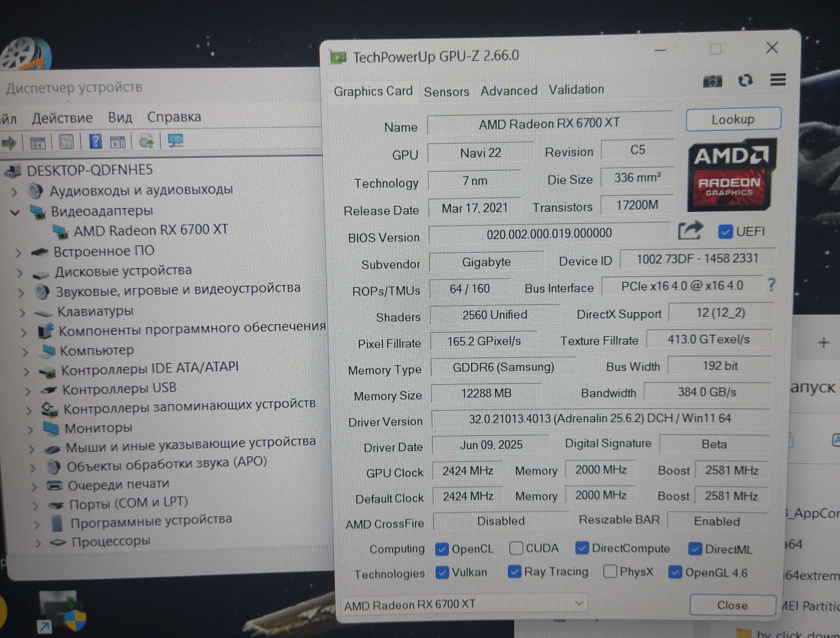Click the scan hardware monitor icon in toolbar
The height and width of the screenshot is (638, 840).
pyautogui.click(x=176, y=141)
